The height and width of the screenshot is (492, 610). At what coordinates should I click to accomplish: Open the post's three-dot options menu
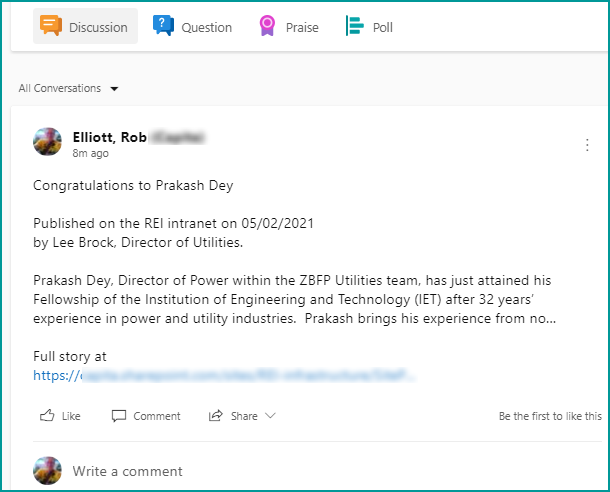tap(587, 145)
